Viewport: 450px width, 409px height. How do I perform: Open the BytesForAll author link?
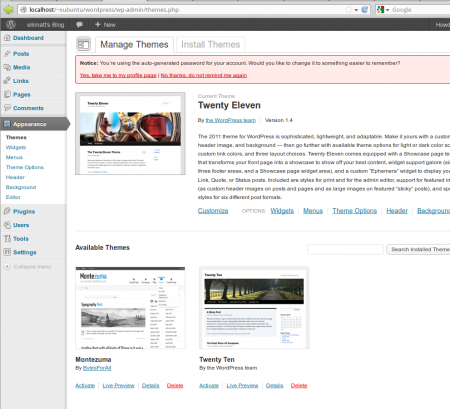pyautogui.click(x=97, y=368)
